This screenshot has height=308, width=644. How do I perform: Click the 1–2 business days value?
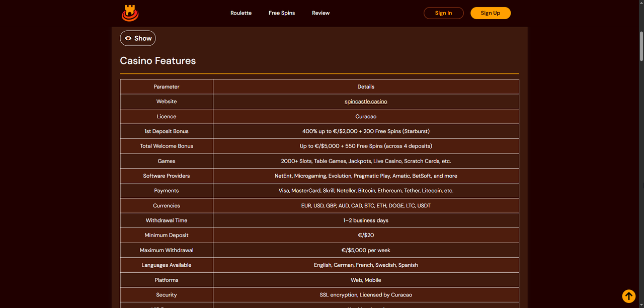366,220
